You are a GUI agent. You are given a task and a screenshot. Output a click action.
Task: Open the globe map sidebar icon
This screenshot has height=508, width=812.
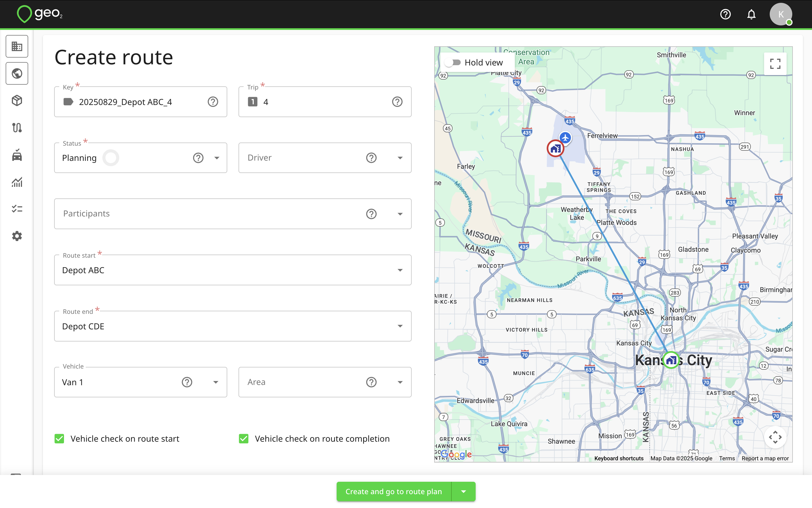[17, 73]
